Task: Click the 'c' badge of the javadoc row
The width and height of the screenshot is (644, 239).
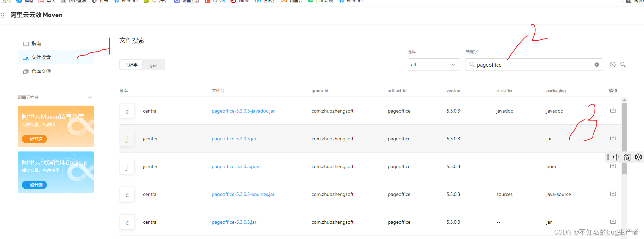Action: 127,111
